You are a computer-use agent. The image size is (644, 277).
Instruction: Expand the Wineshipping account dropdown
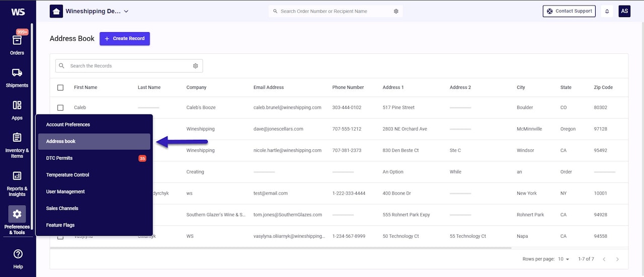click(126, 11)
